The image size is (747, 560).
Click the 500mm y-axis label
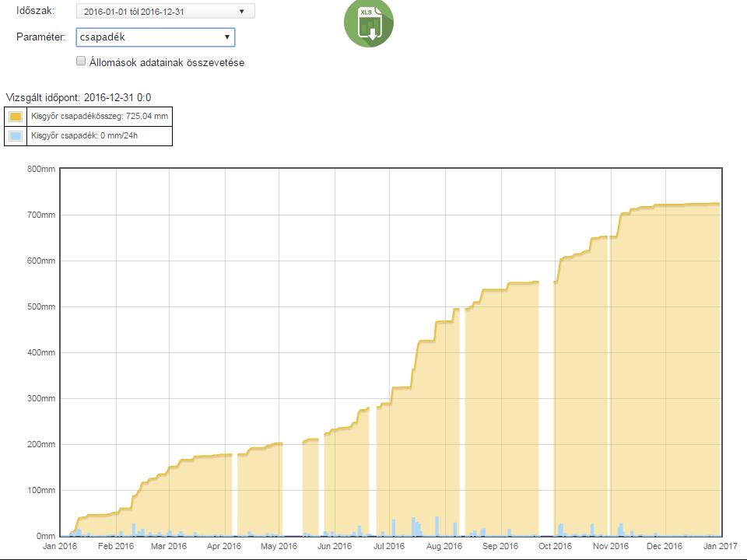(x=41, y=306)
